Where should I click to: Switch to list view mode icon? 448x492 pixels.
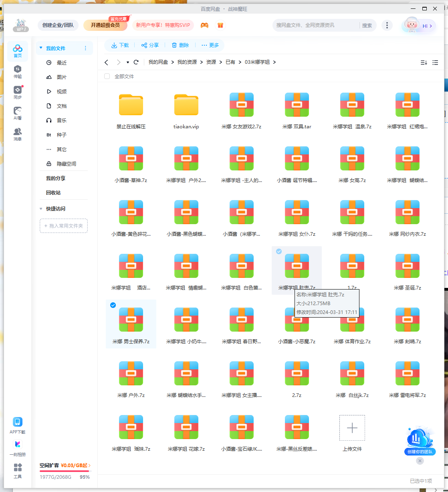(x=435, y=63)
